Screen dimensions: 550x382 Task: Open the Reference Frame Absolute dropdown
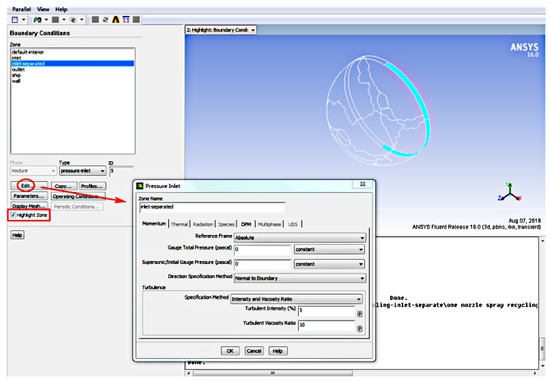300,238
